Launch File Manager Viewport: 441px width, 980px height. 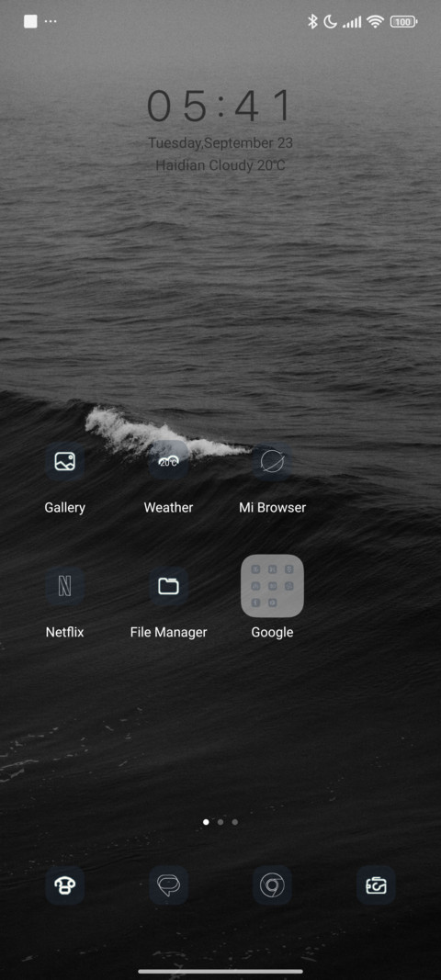(168, 586)
